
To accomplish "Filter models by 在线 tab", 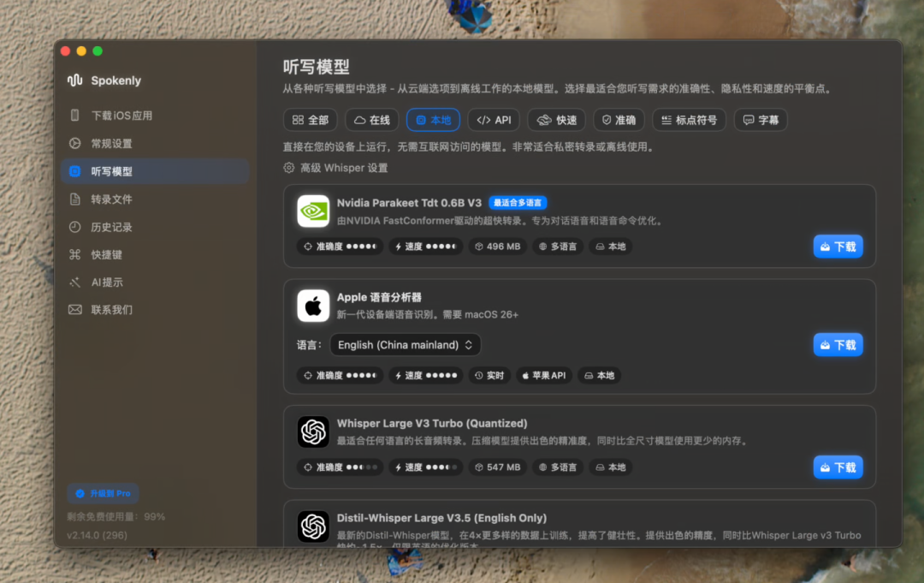I will click(x=372, y=120).
